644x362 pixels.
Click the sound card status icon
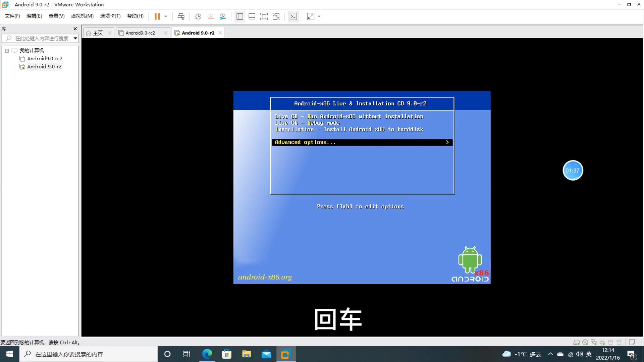pyautogui.click(x=602, y=342)
